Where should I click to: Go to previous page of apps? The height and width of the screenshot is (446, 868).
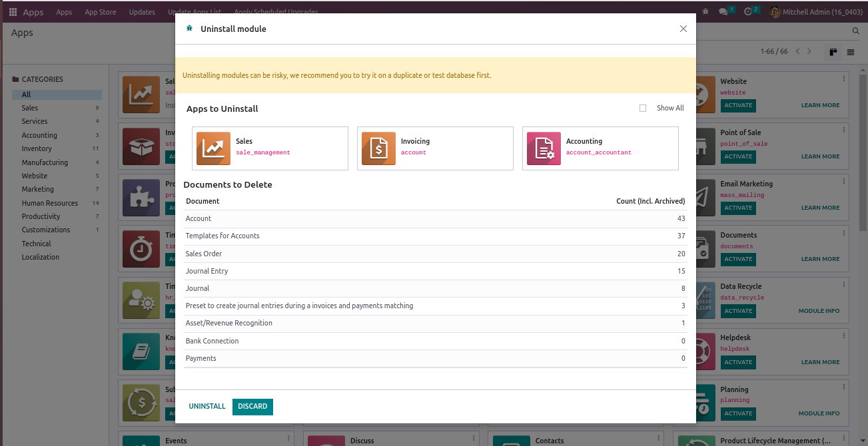tap(797, 51)
